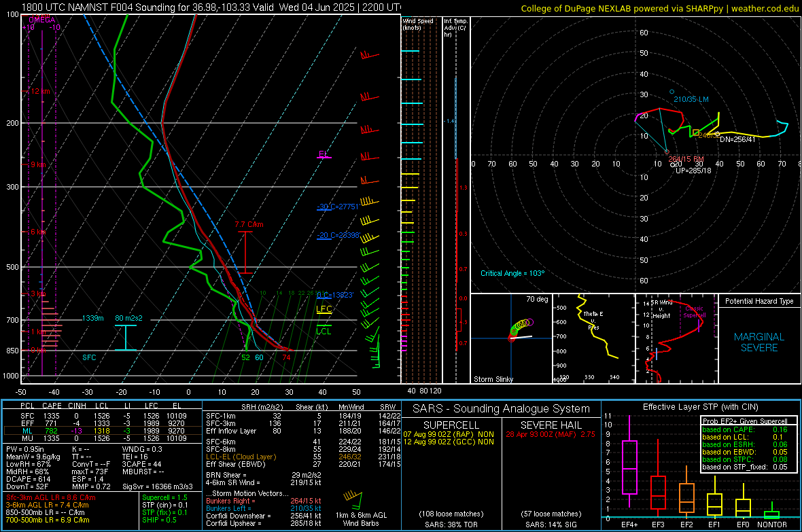802x532 pixels.
Task: Click the Wind Speed (knots) panel heading
Action: 417,24
